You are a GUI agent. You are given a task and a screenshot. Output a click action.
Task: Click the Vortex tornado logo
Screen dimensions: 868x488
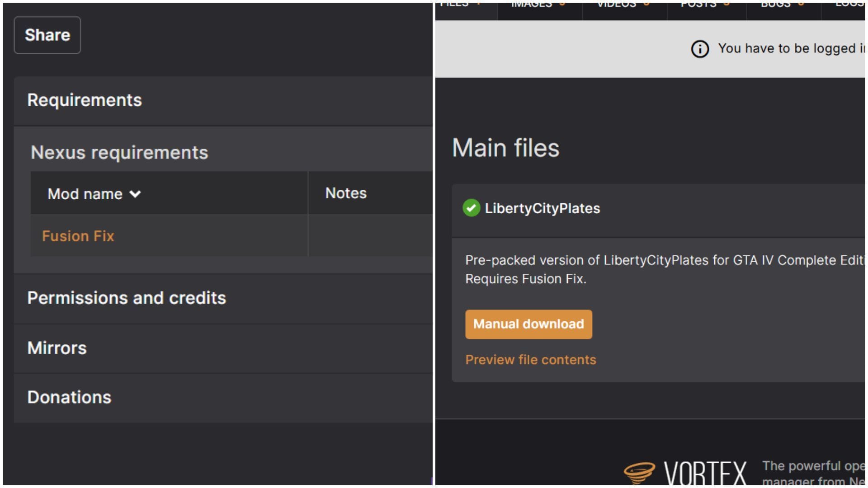(x=640, y=471)
